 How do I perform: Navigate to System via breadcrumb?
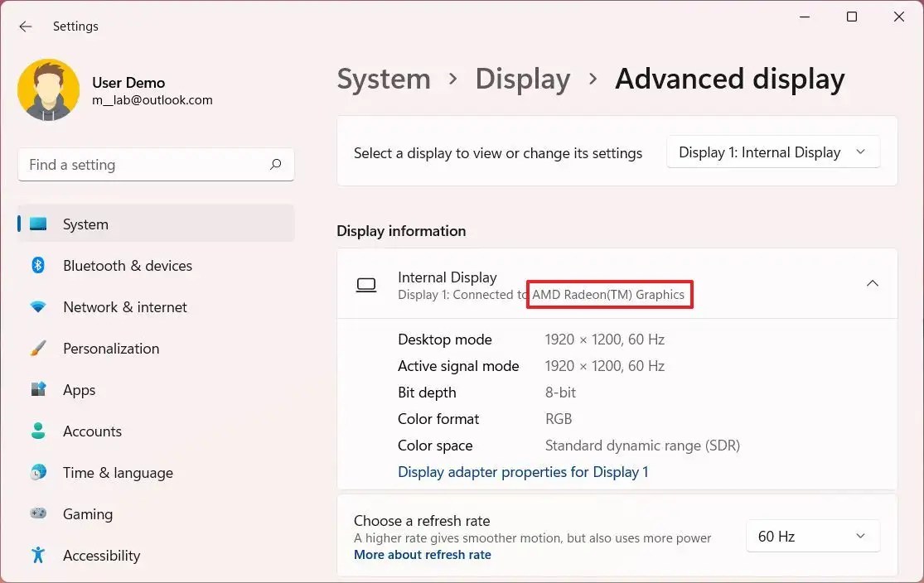pos(384,79)
